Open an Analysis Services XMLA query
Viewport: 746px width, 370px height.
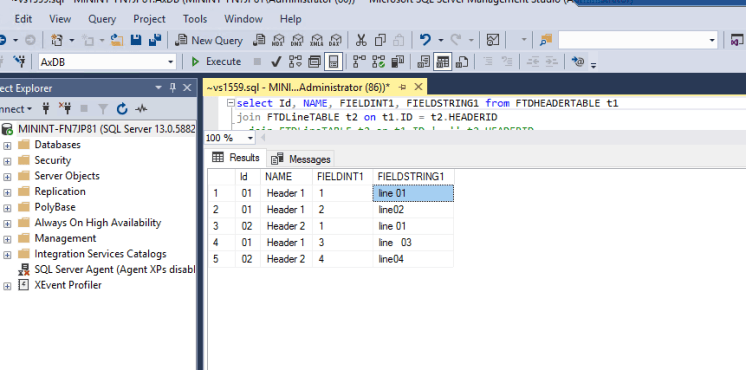(x=316, y=40)
